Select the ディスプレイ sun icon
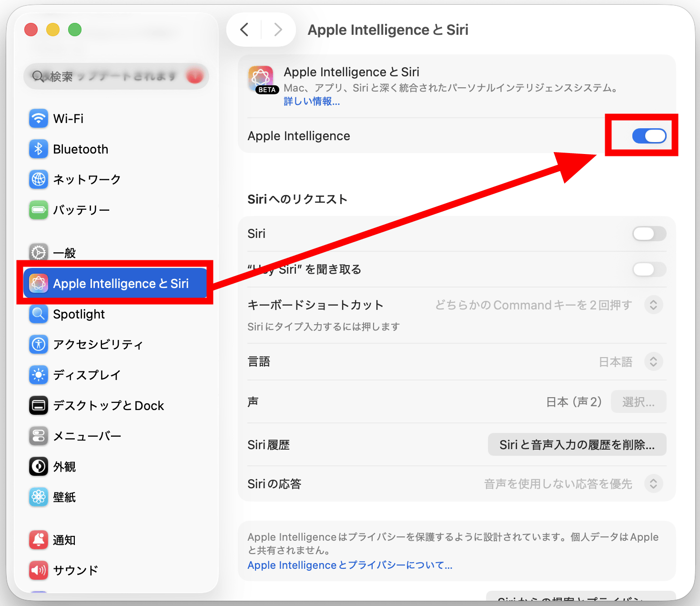 (39, 375)
